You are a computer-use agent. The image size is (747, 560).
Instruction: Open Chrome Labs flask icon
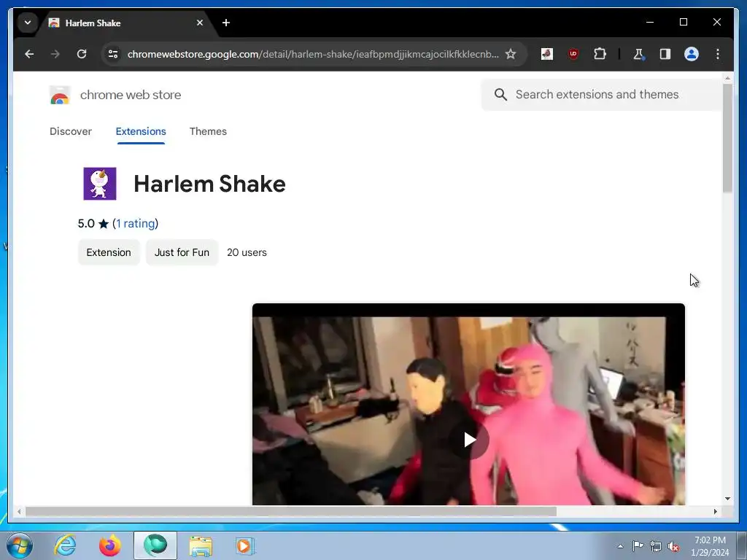638,54
